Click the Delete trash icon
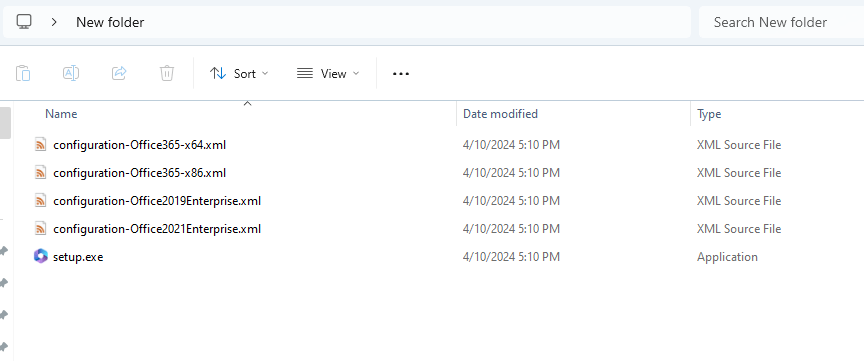This screenshot has width=864, height=361. [x=167, y=73]
